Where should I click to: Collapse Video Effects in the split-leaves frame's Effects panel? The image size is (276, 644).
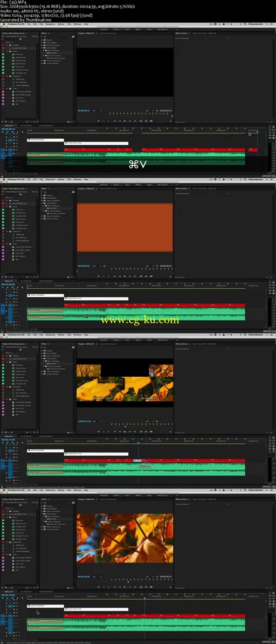point(42,358)
